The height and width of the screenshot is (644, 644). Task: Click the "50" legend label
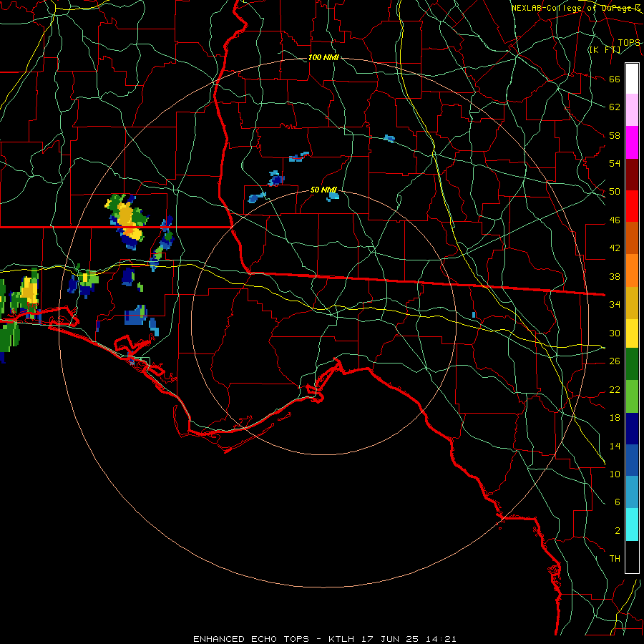coord(615,192)
